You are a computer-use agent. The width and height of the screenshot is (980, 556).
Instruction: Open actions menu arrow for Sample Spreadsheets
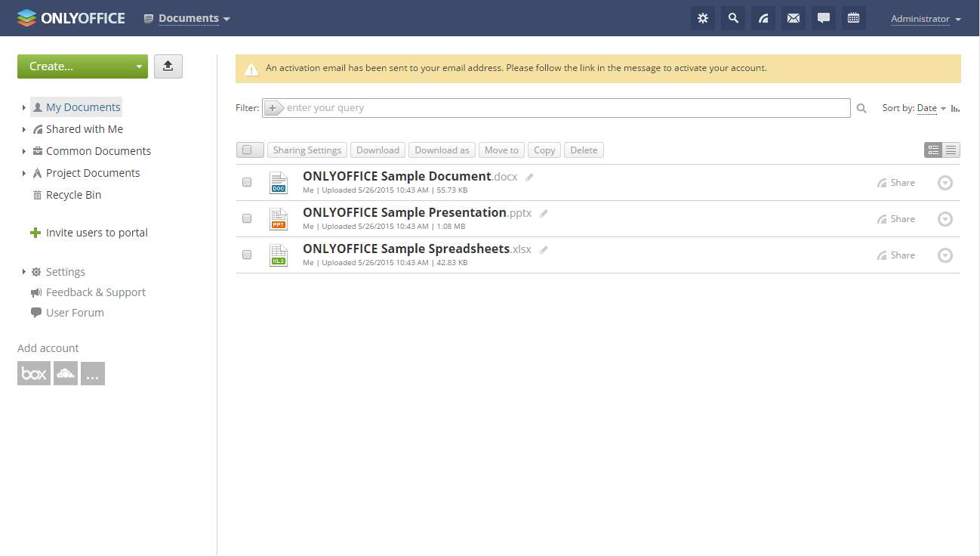point(945,255)
